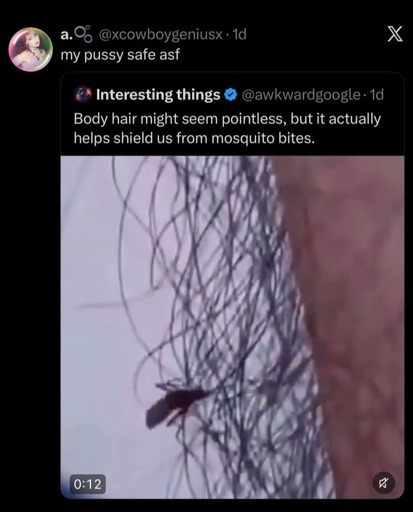
Task: Click the skin area of the video
Action: click(x=353, y=300)
